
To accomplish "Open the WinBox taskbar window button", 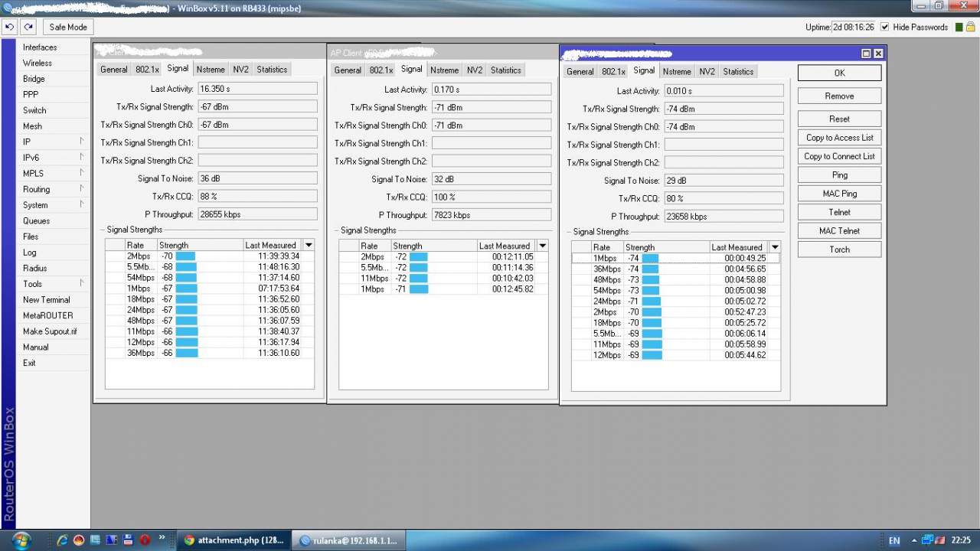I will (349, 540).
